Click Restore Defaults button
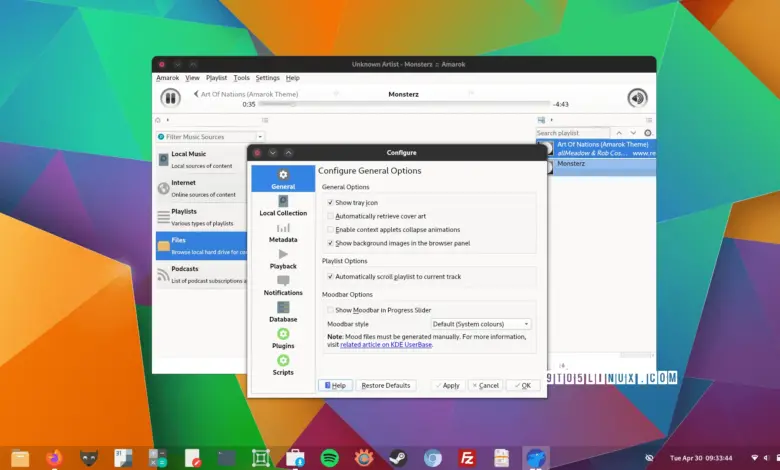Screen dimensions: 780x470 pyautogui.click(x=386, y=385)
